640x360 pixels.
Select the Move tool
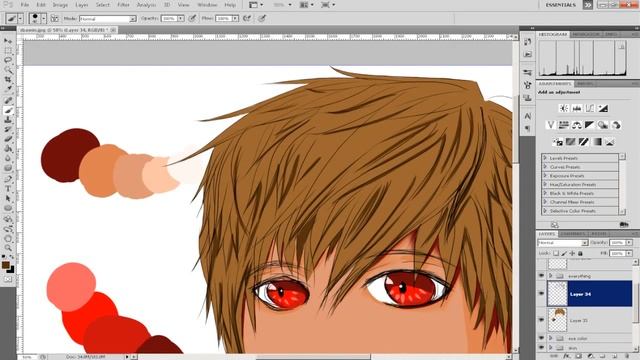[8, 41]
